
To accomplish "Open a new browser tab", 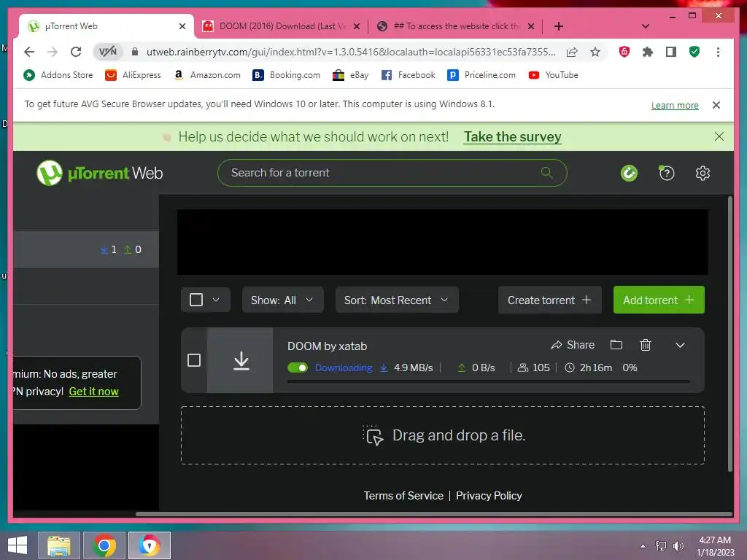I will [559, 26].
